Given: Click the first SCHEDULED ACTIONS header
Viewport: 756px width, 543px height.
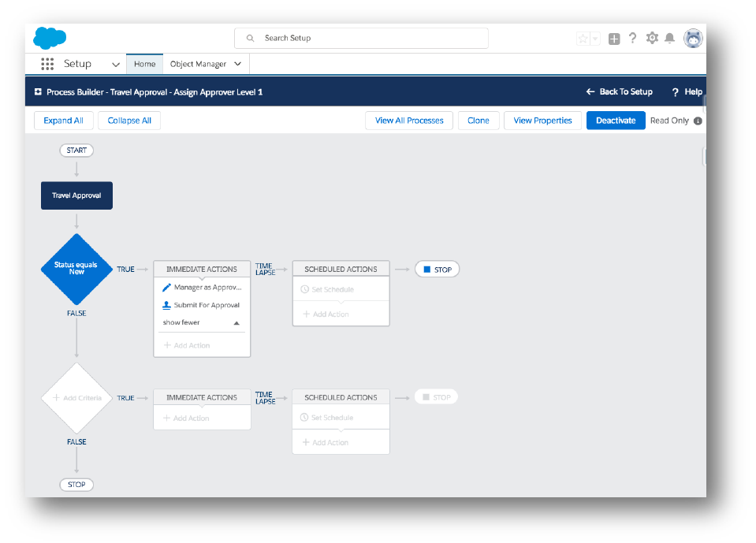Looking at the screenshot, I should coord(341,270).
